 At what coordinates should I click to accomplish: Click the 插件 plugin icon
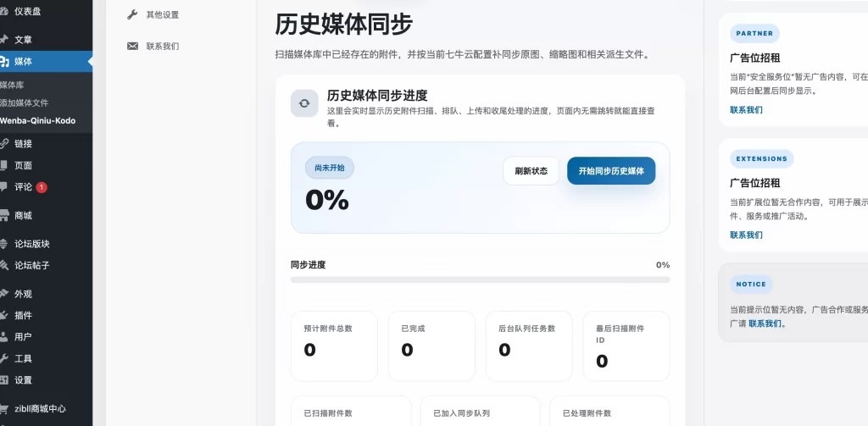click(x=4, y=315)
